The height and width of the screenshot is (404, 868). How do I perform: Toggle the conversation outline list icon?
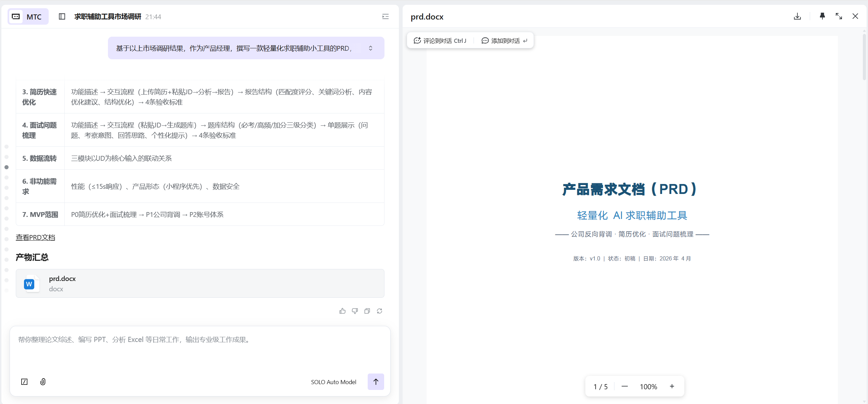(386, 16)
